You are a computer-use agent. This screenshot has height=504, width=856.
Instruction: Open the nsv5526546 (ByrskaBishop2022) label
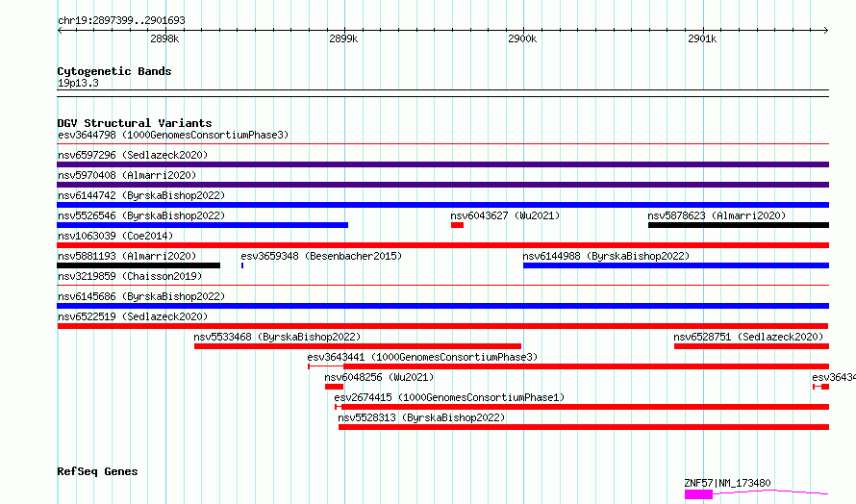141,215
